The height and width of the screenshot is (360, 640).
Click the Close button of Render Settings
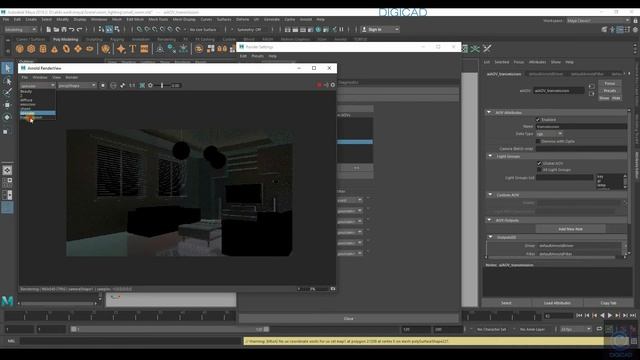(x=349, y=318)
